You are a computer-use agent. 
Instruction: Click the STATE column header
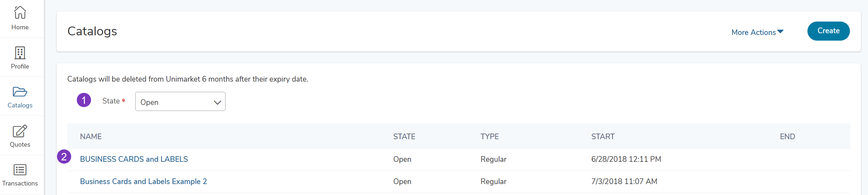click(x=404, y=137)
